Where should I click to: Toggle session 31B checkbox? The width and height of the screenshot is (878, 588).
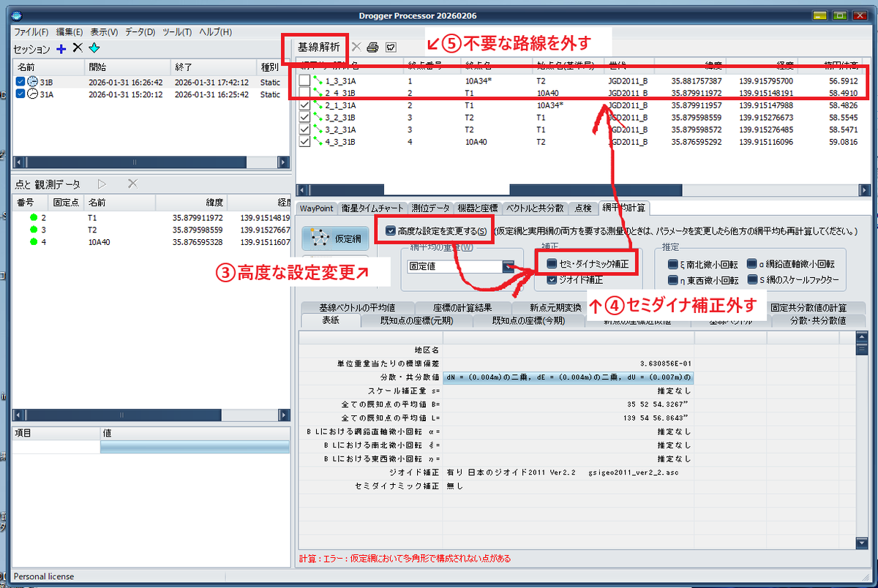[x=20, y=82]
